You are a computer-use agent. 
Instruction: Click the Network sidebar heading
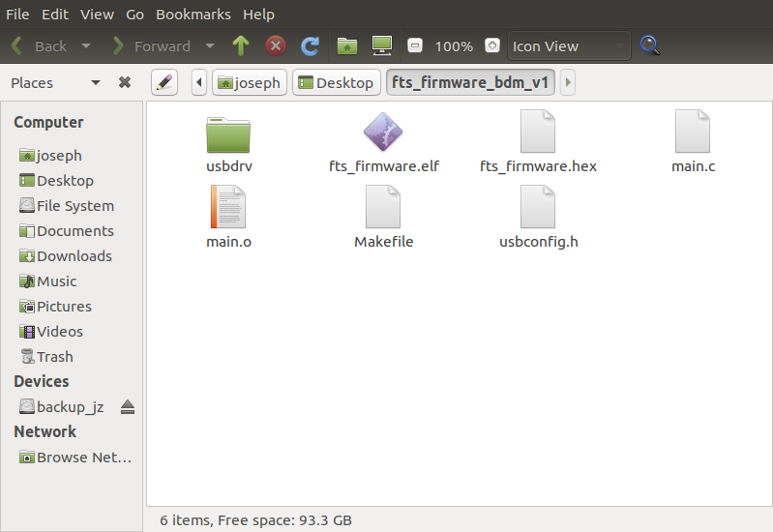coord(45,431)
